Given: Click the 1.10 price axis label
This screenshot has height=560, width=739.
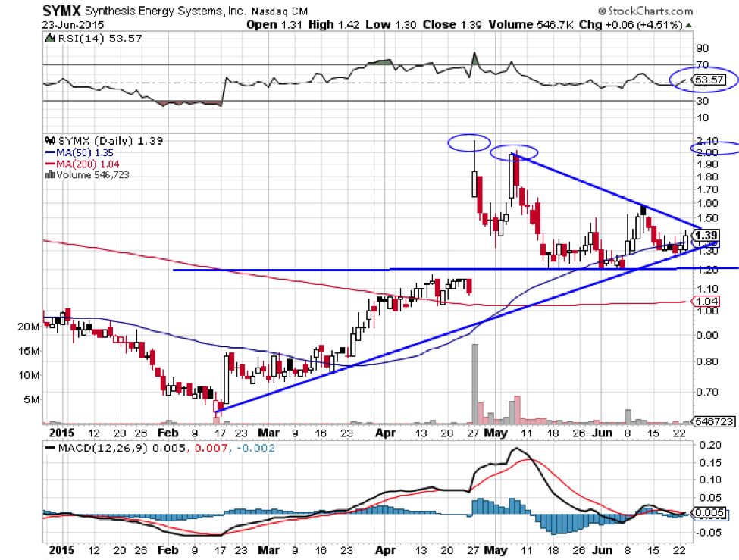Looking at the screenshot, I should pyautogui.click(x=707, y=289).
